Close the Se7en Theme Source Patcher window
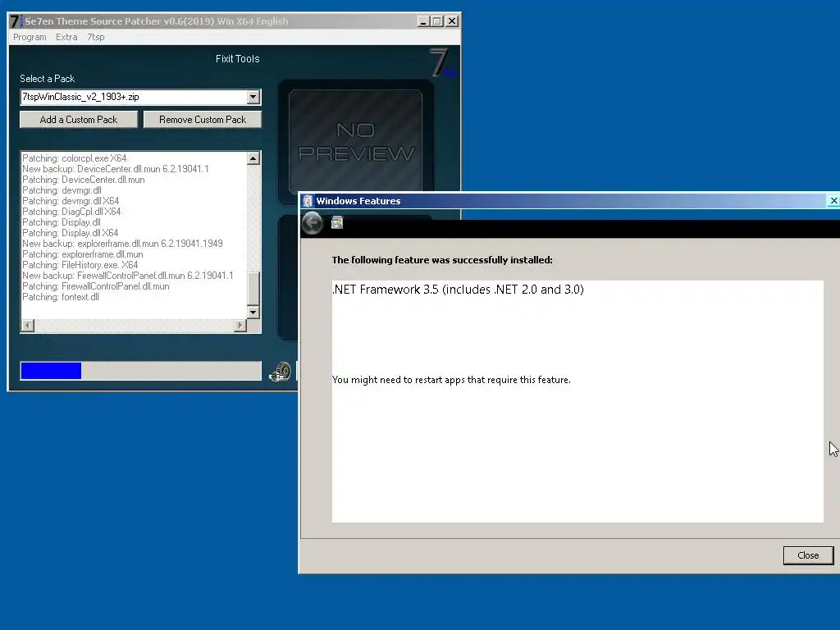Image resolution: width=840 pixels, height=630 pixels. [452, 21]
